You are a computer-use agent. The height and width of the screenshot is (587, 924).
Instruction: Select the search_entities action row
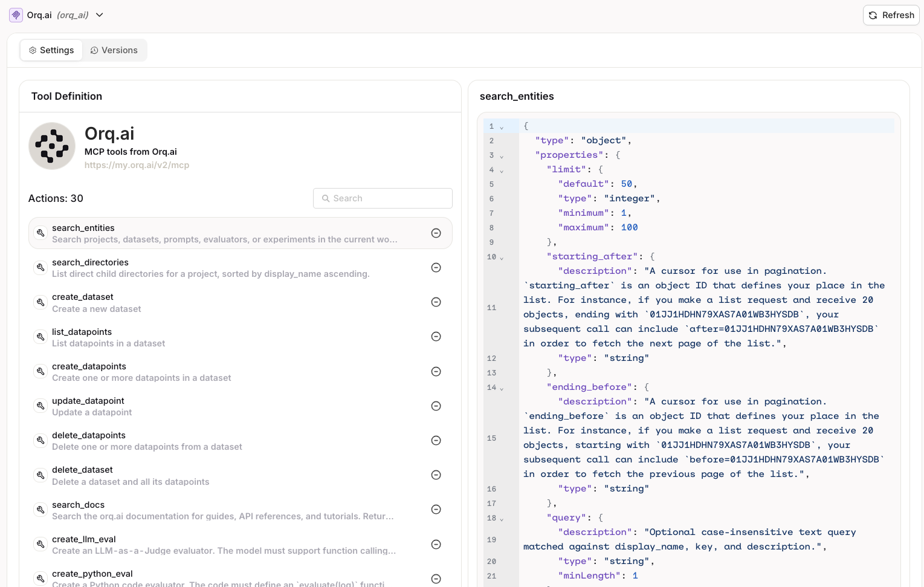point(241,233)
